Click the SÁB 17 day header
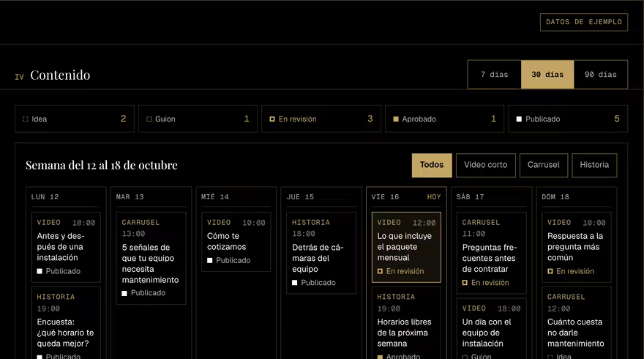The image size is (644, 359). tap(470, 197)
